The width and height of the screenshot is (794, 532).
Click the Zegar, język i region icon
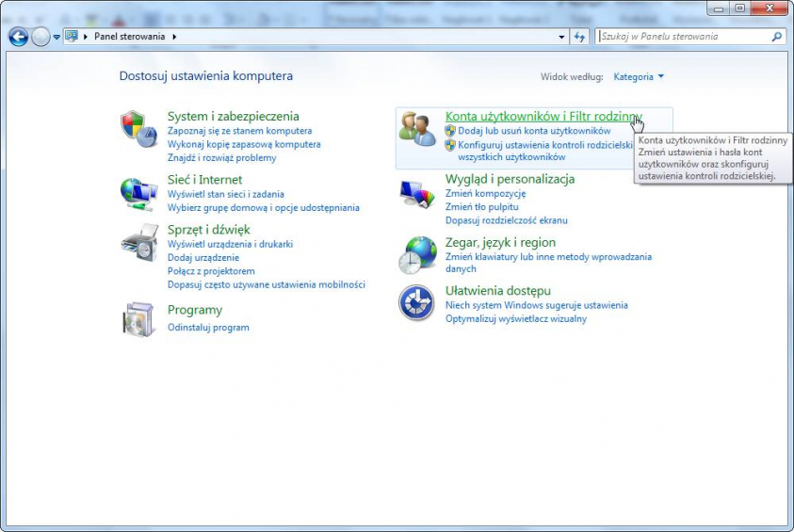(x=417, y=254)
